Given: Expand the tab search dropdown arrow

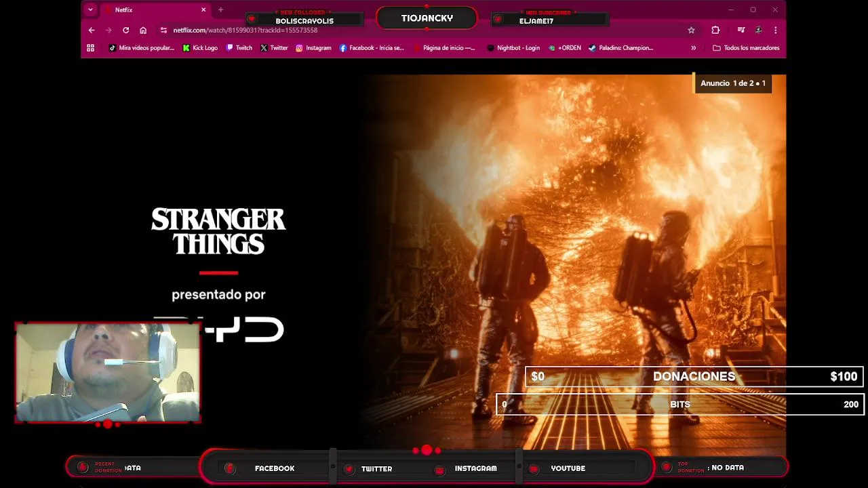Looking at the screenshot, I should click(x=90, y=9).
